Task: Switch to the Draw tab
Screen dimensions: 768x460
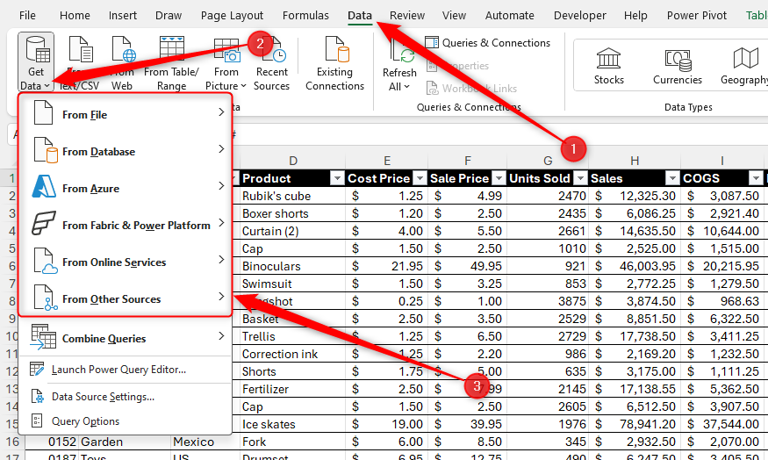Action: click(168, 15)
